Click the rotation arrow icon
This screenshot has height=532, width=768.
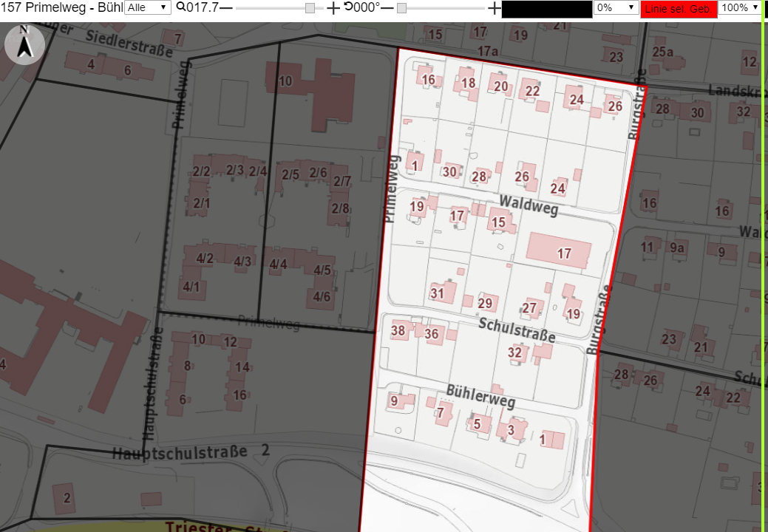[347, 7]
